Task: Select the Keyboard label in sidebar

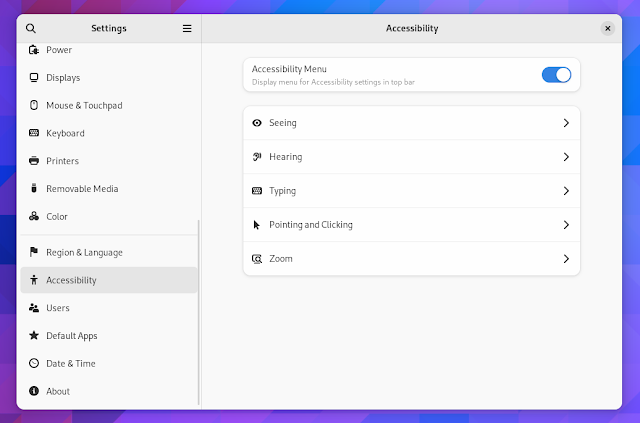Action: click(65, 133)
